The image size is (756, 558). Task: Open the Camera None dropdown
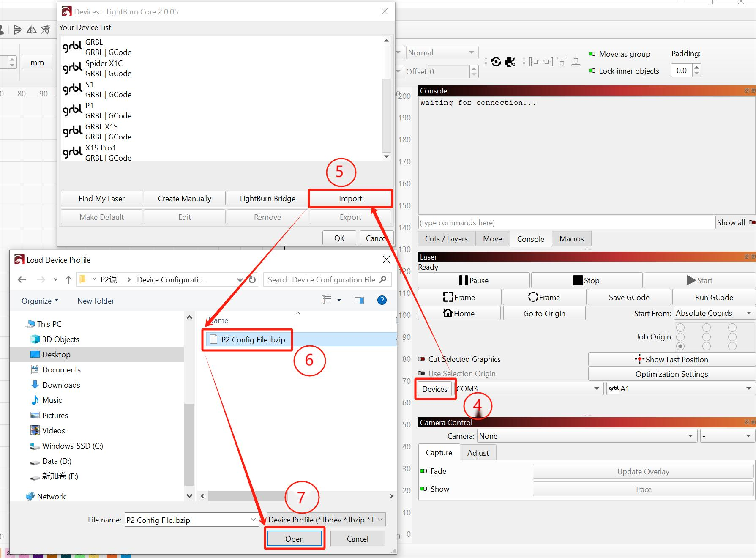pos(587,436)
